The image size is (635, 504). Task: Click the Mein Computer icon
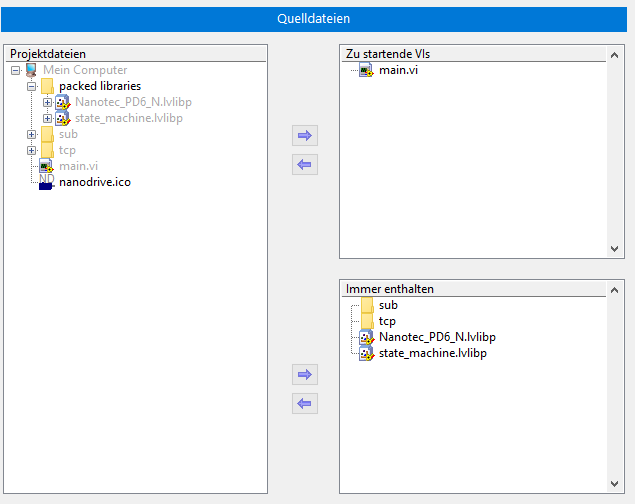(31, 70)
